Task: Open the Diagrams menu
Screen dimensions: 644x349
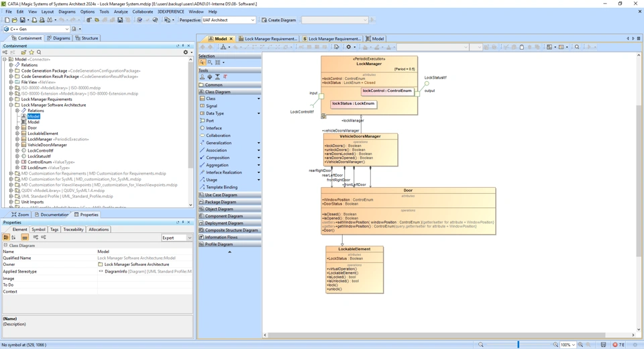Action: (x=67, y=11)
